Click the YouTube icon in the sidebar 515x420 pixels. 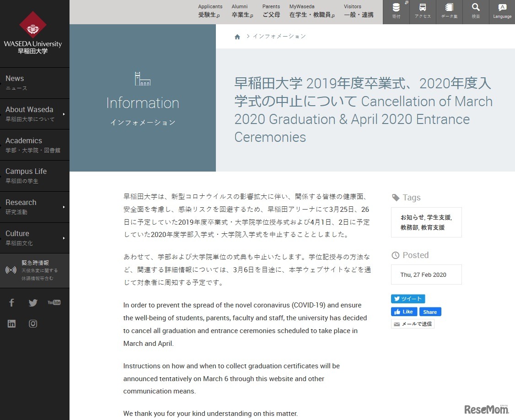tap(54, 302)
